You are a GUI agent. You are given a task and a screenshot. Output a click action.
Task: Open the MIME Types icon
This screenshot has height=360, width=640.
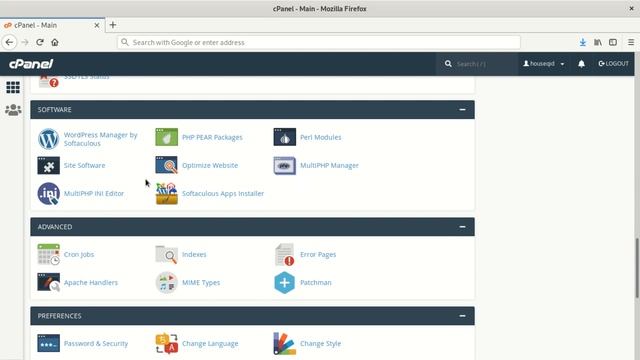(x=167, y=282)
